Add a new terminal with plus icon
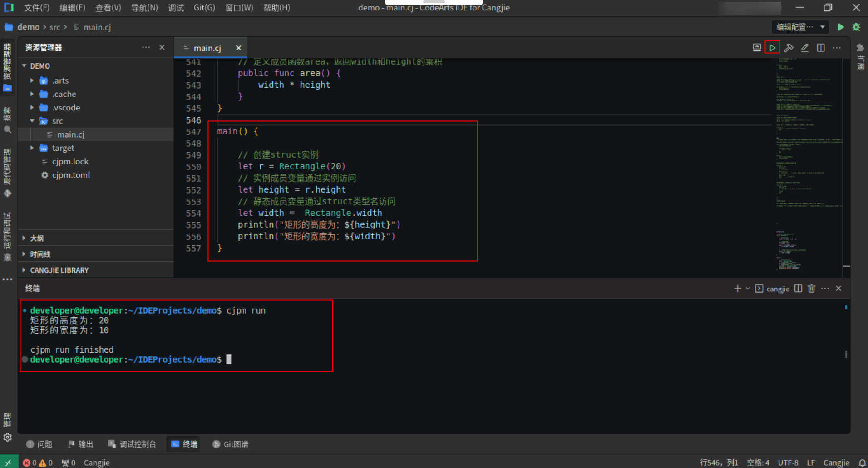868x468 pixels. [x=737, y=289]
